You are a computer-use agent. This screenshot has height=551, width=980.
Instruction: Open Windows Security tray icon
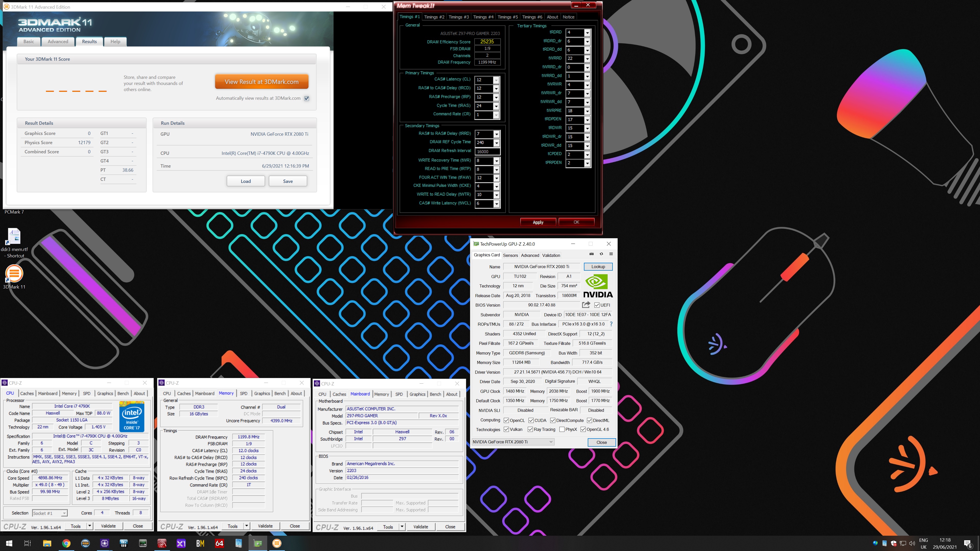pos(894,543)
